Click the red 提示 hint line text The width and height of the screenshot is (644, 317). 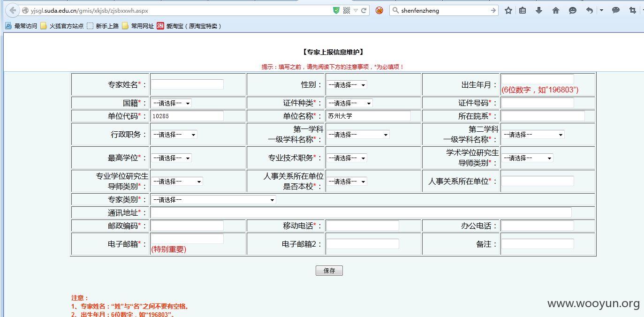point(333,67)
